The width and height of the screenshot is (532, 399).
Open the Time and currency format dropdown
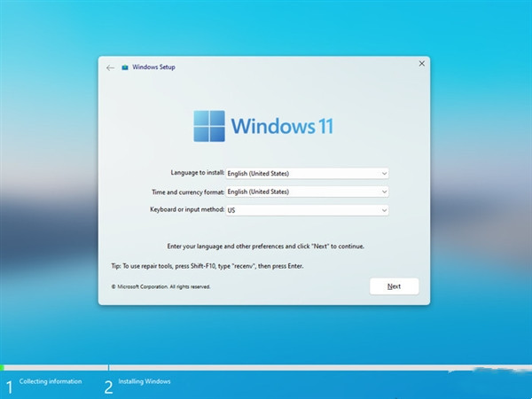307,192
